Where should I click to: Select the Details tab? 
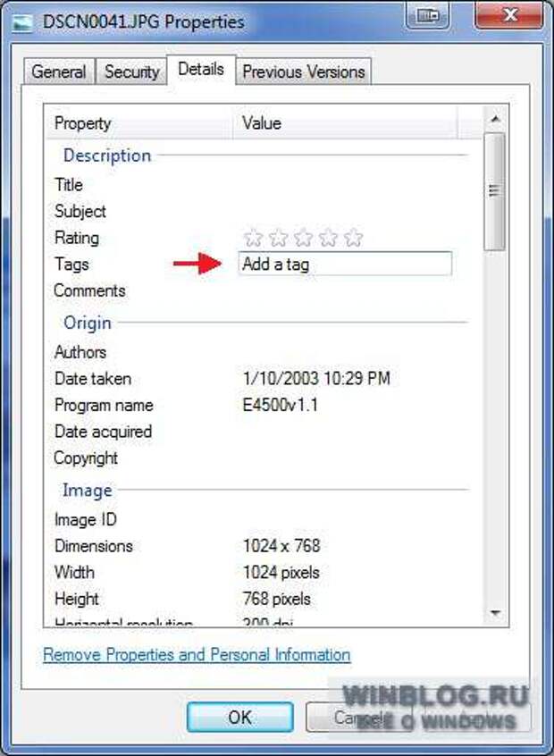tap(201, 70)
